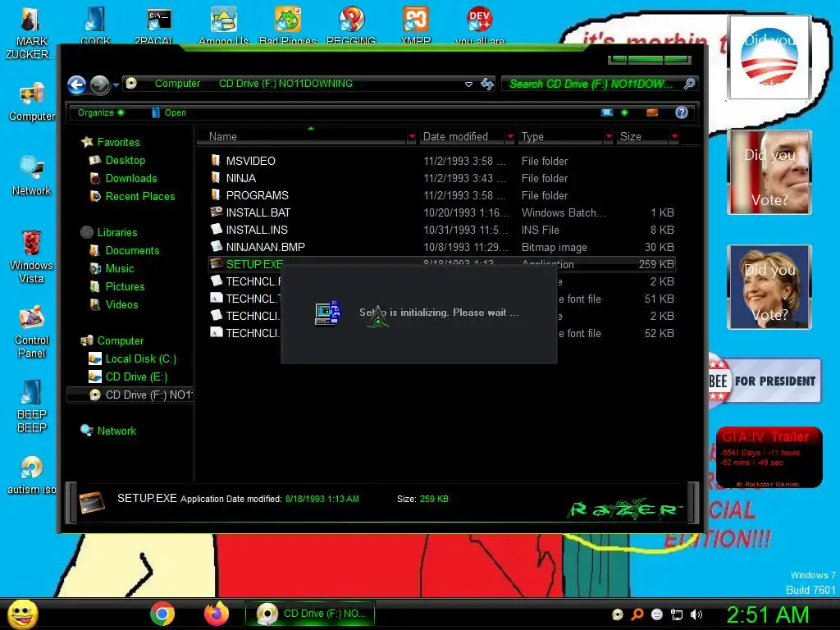Open Date modified column filter dropdown
Image resolution: width=840 pixels, height=630 pixels.
pyautogui.click(x=510, y=137)
